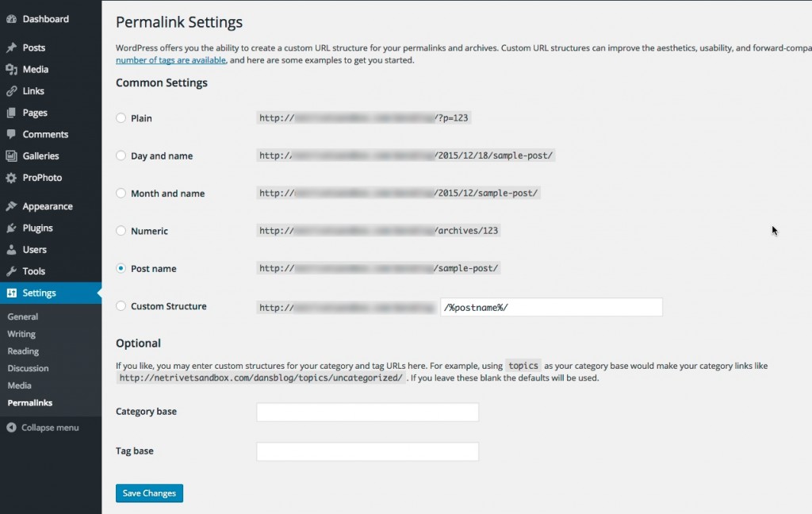Image resolution: width=812 pixels, height=514 pixels.
Task: Open Writing settings submenu
Action: (21, 334)
